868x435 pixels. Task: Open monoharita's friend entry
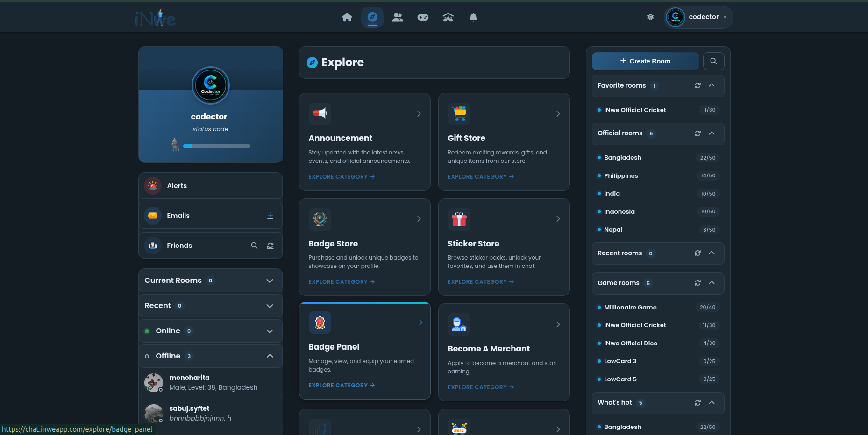point(211,382)
